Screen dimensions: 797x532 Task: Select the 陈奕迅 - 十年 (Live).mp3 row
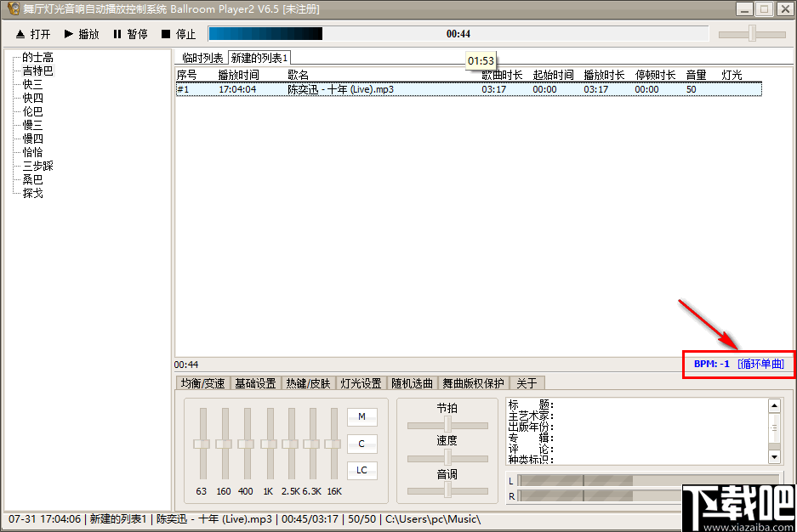(x=469, y=89)
